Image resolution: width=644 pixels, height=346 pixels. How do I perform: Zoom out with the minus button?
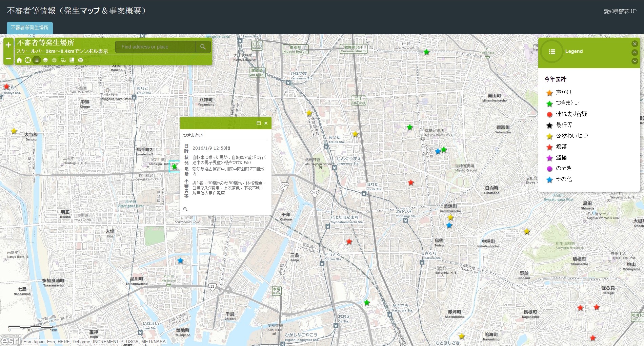tap(8, 59)
